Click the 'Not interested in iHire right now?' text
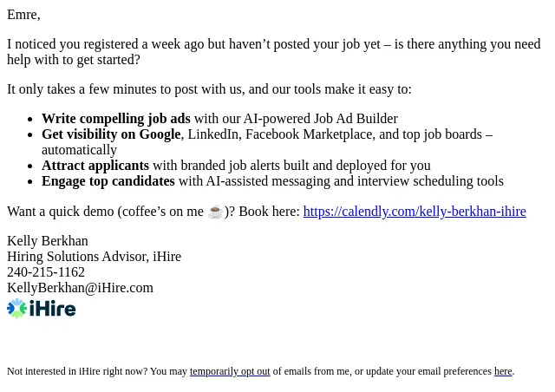This screenshot has height=392, width=555. [x=77, y=371]
